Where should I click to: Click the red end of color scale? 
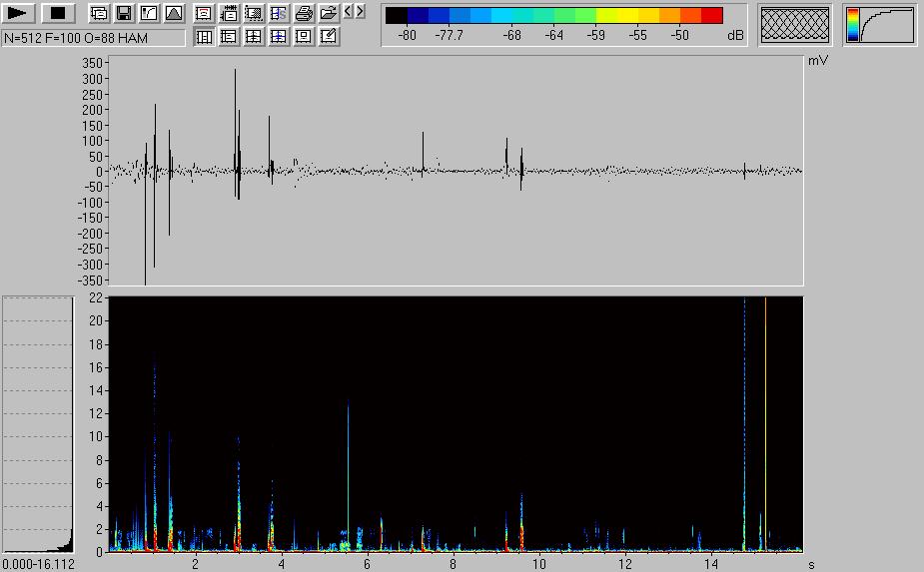(711, 15)
